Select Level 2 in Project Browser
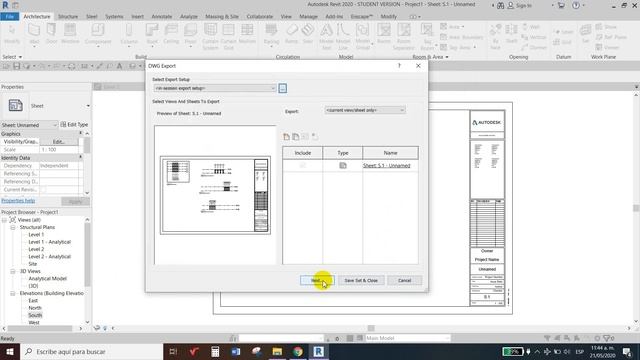 (x=36, y=249)
